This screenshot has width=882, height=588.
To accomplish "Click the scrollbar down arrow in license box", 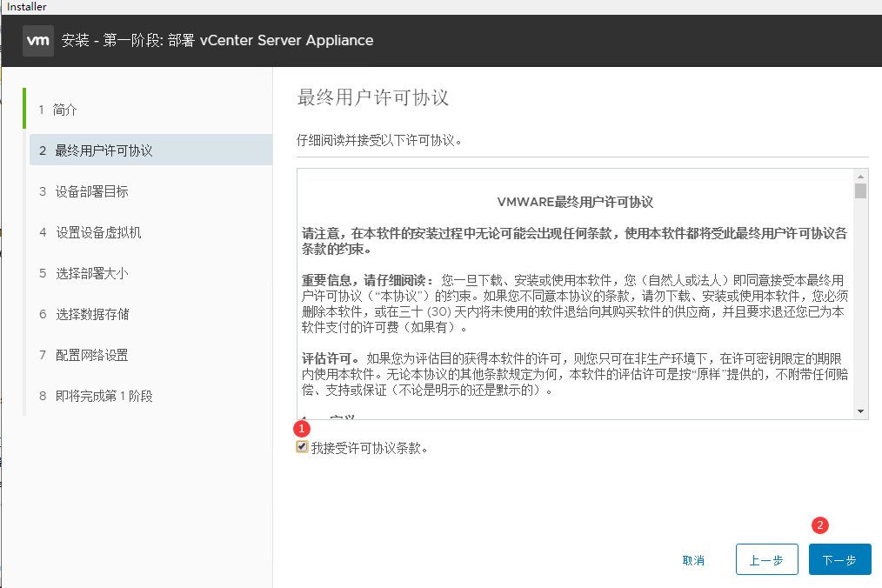I will [860, 411].
